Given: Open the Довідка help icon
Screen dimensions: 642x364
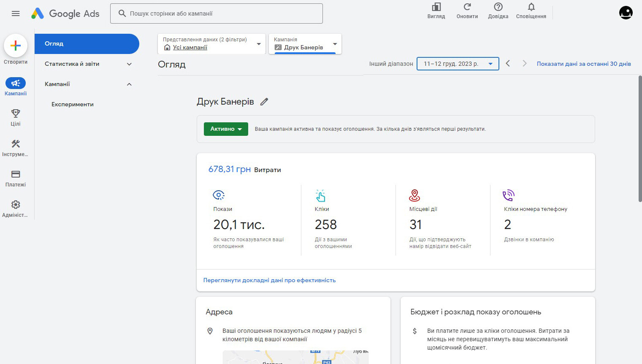Looking at the screenshot, I should click(x=498, y=7).
